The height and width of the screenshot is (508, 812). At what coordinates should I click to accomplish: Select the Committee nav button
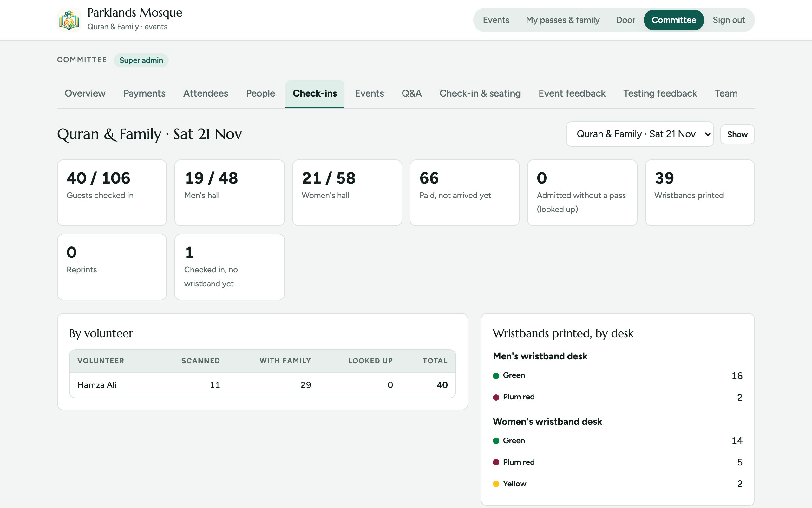674,20
